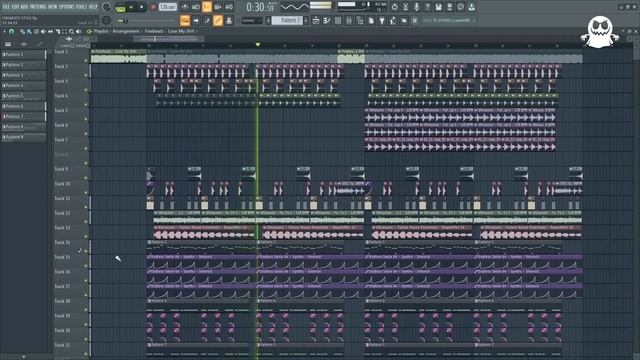640x360 pixels.
Task: Click the Track 12 header
Action: 71,218
